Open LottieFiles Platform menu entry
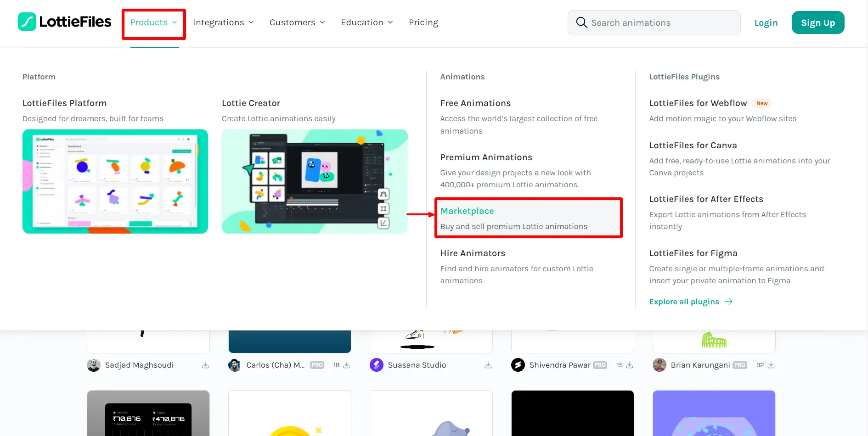This screenshot has width=868, height=436. pos(64,103)
